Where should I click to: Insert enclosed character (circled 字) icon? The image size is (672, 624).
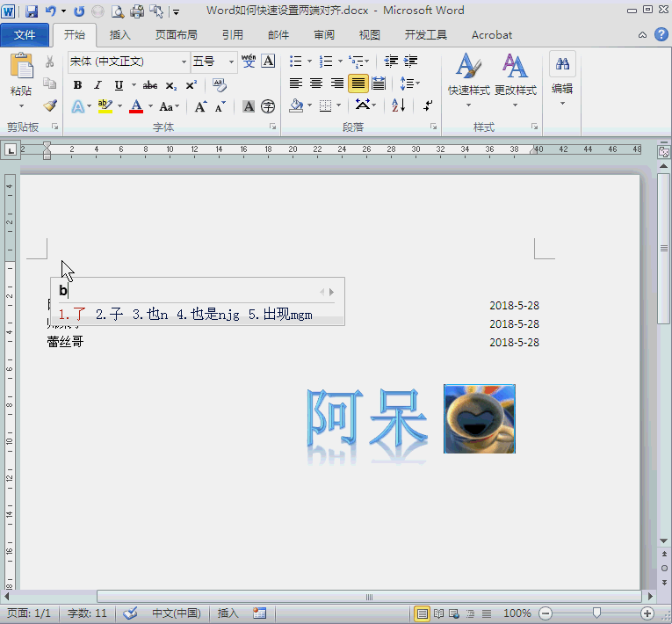(268, 106)
